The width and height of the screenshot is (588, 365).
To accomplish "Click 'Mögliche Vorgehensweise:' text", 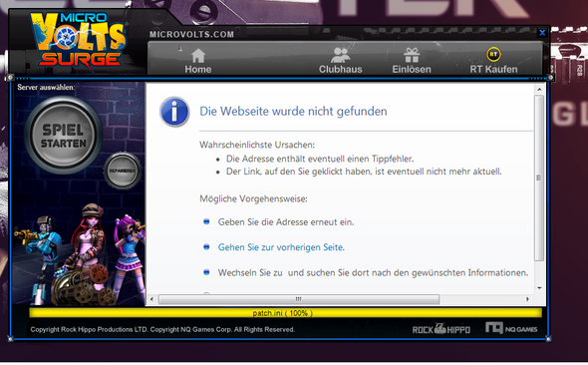I will tap(253, 198).
